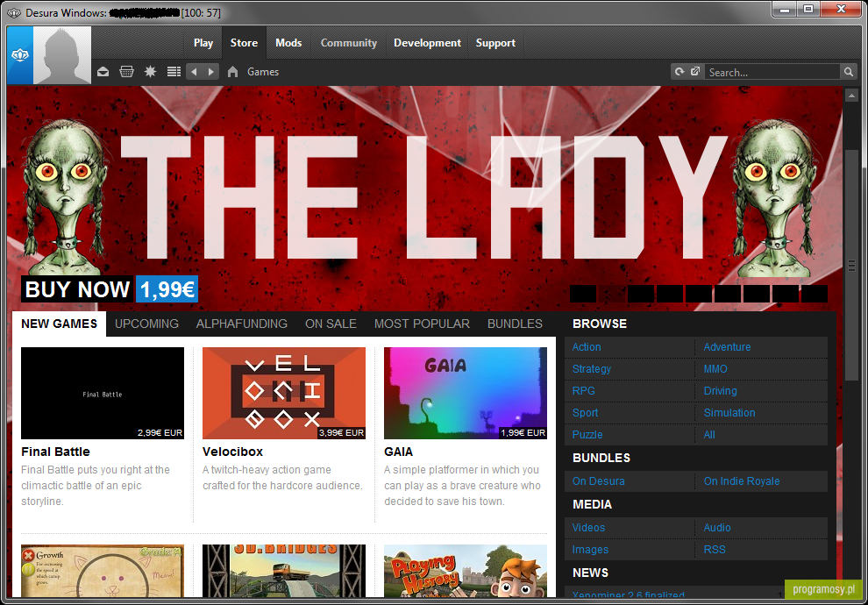868x605 pixels.
Task: Click the Games breadcrumb label
Action: pos(263,72)
